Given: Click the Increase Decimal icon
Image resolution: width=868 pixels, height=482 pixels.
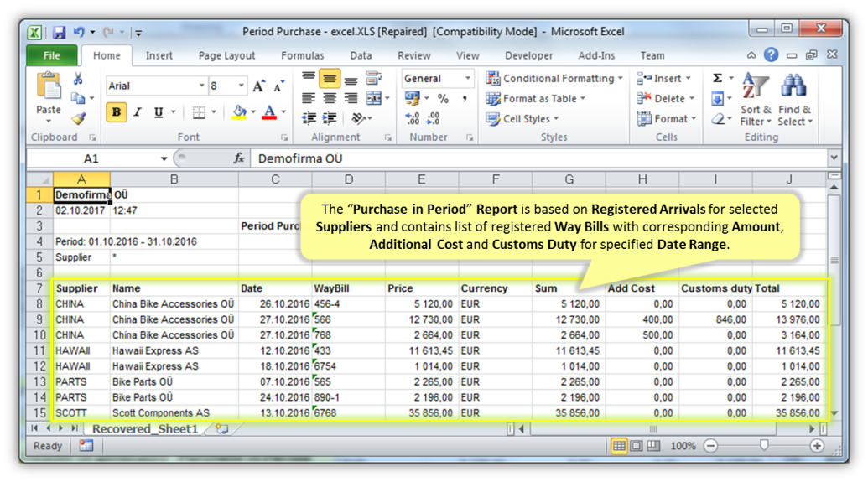Looking at the screenshot, I should pos(413,118).
